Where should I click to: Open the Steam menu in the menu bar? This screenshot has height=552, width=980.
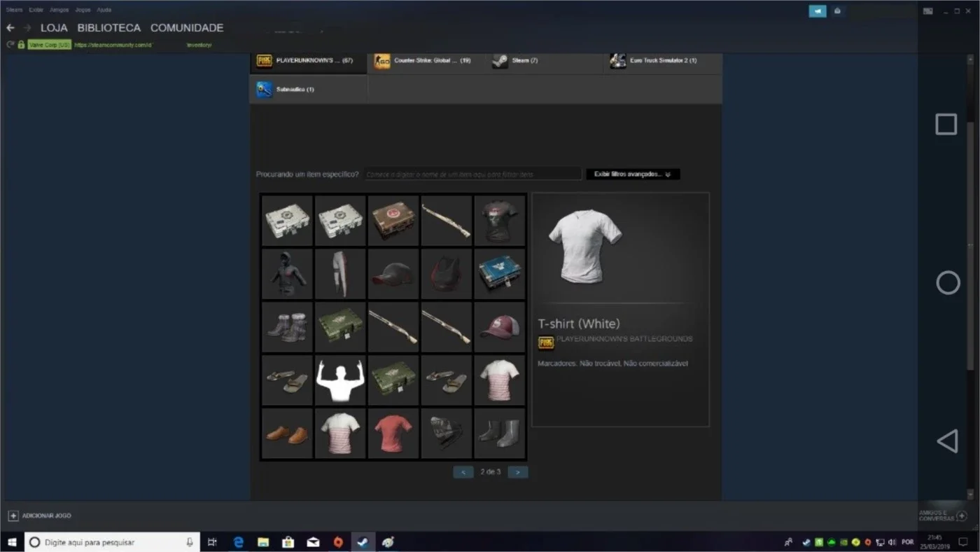click(14, 10)
